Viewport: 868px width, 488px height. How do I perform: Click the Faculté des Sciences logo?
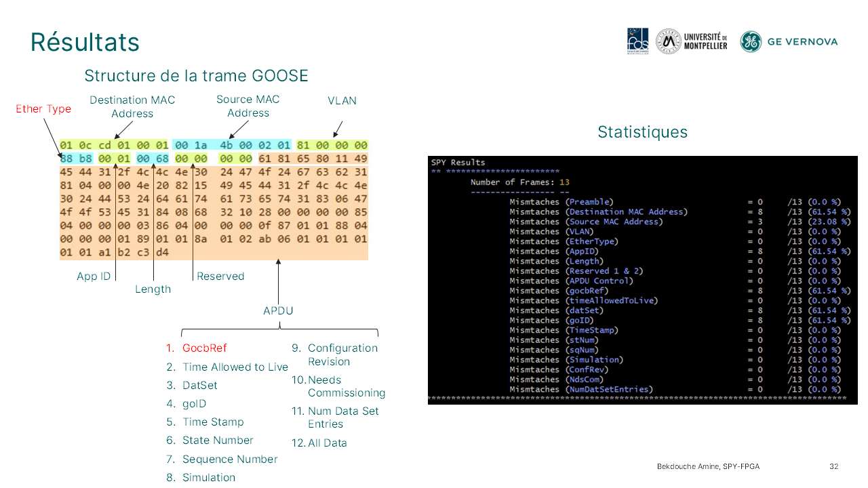(x=637, y=41)
